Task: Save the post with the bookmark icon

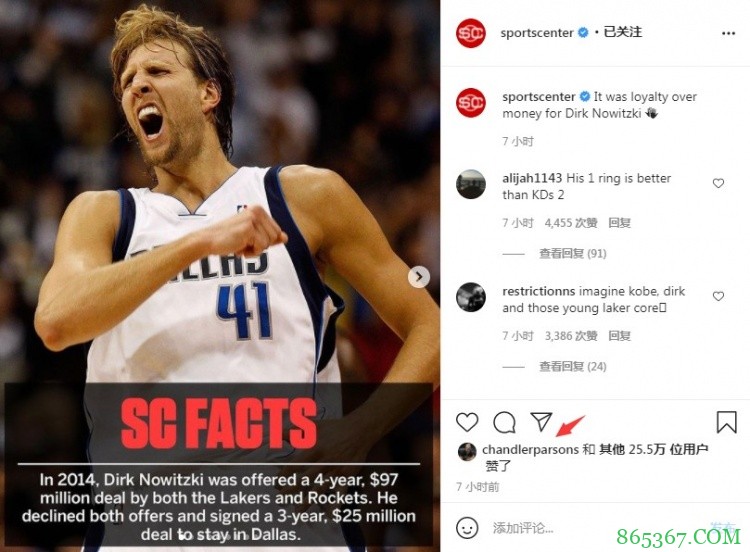Action: 726,422
